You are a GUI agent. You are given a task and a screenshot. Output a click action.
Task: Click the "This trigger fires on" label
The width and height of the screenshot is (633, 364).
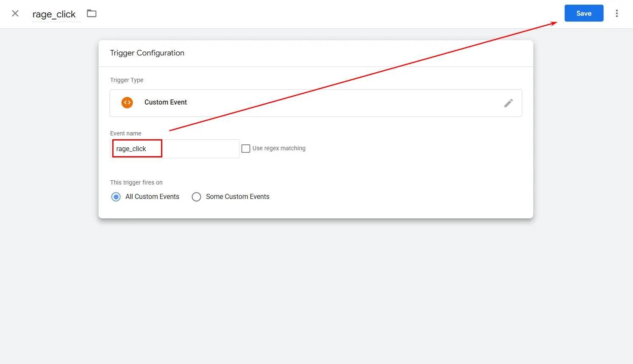click(136, 182)
